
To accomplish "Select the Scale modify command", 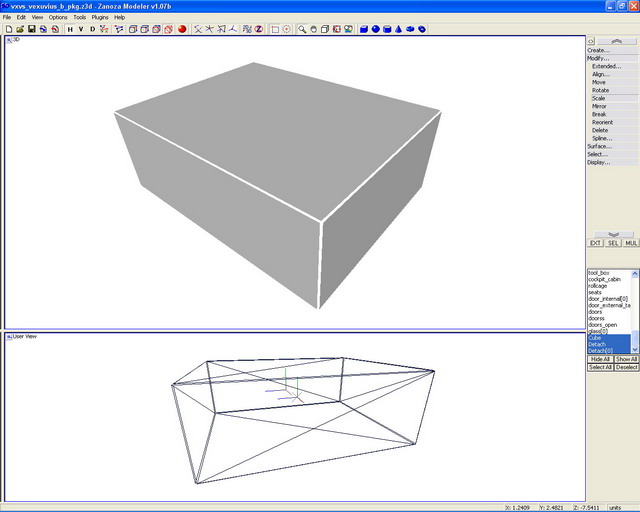I will coord(599,98).
